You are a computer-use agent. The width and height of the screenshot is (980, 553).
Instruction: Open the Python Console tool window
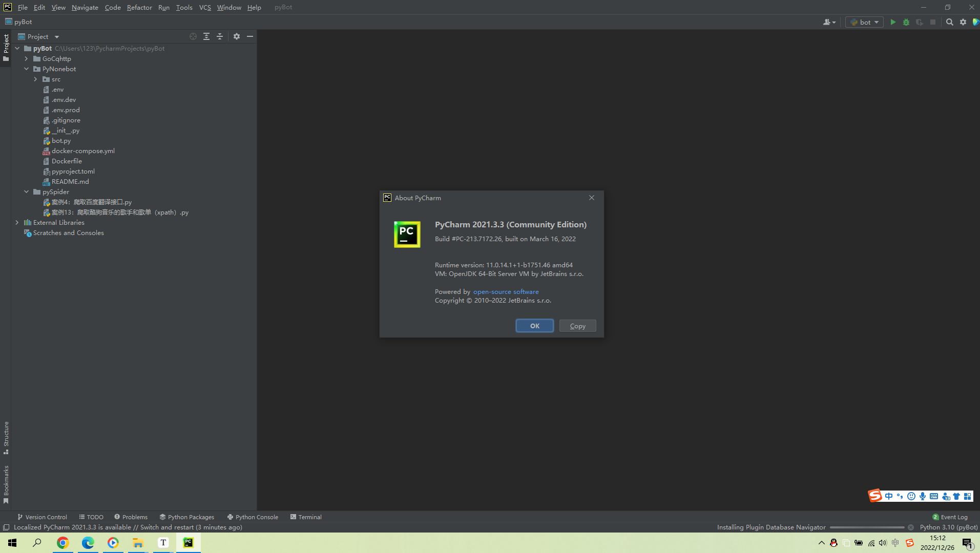(x=253, y=517)
